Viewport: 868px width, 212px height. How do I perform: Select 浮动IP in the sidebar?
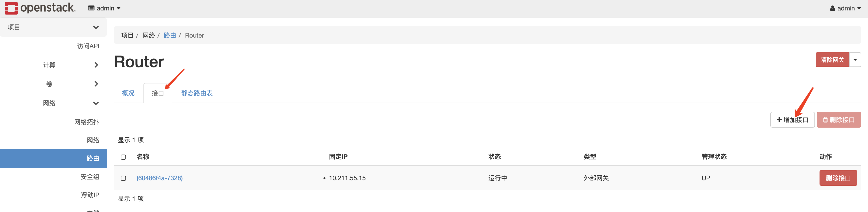click(x=90, y=195)
